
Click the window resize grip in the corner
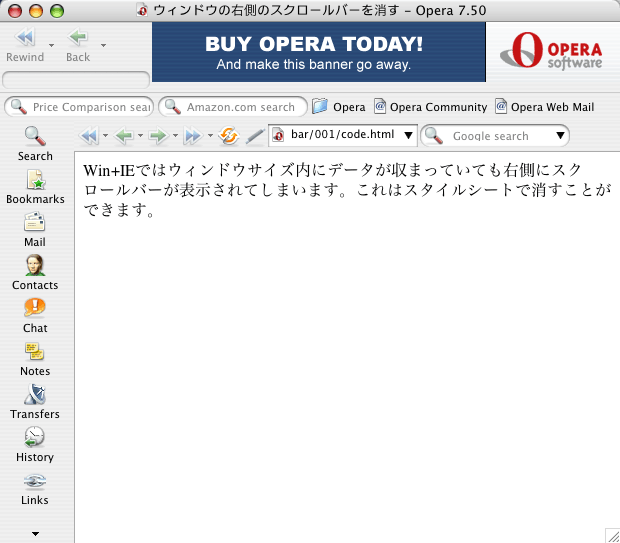click(613, 536)
